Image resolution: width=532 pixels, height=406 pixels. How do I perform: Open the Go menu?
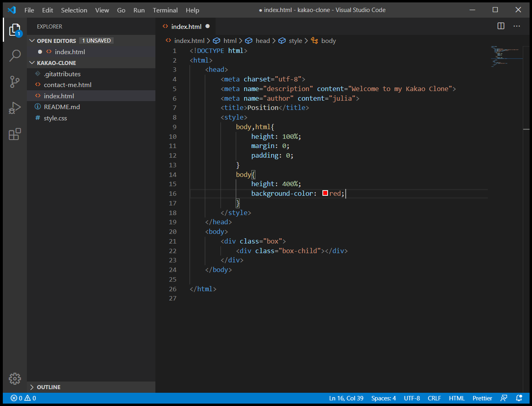pyautogui.click(x=121, y=10)
